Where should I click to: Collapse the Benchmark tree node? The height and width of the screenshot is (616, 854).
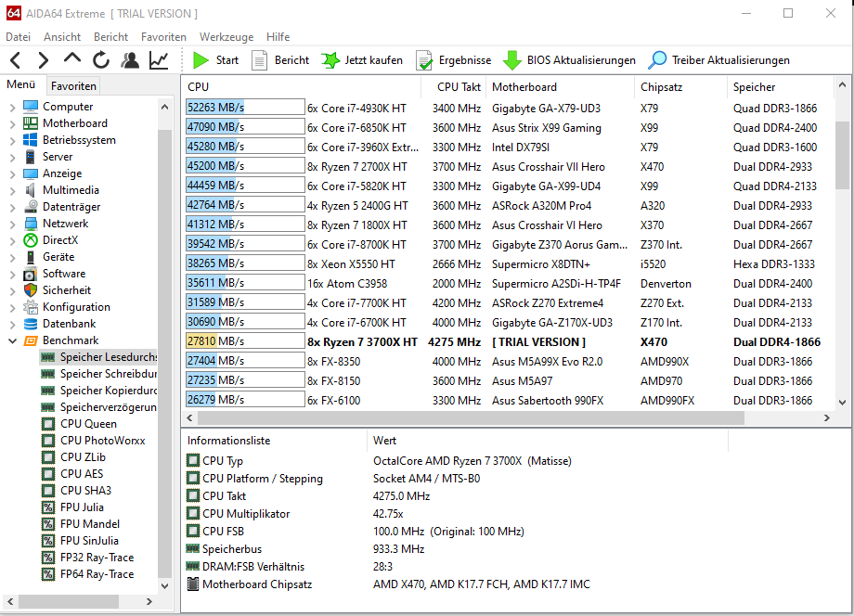coord(12,340)
